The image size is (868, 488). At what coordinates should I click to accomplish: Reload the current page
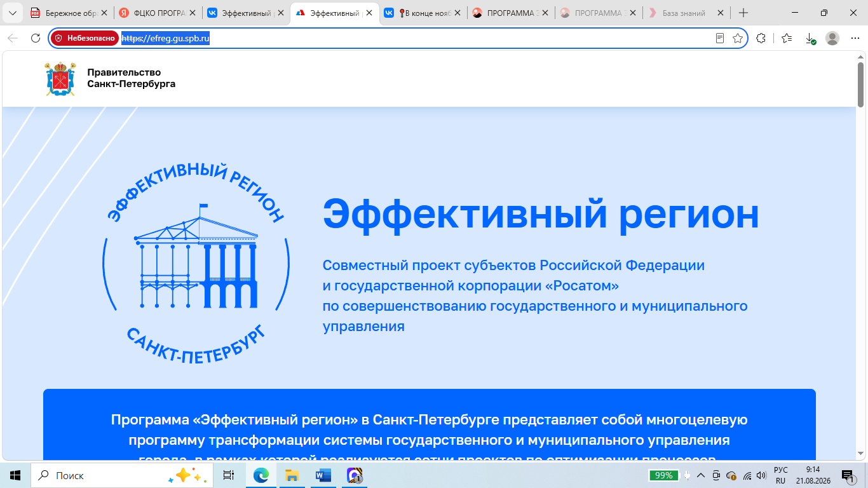(x=36, y=38)
